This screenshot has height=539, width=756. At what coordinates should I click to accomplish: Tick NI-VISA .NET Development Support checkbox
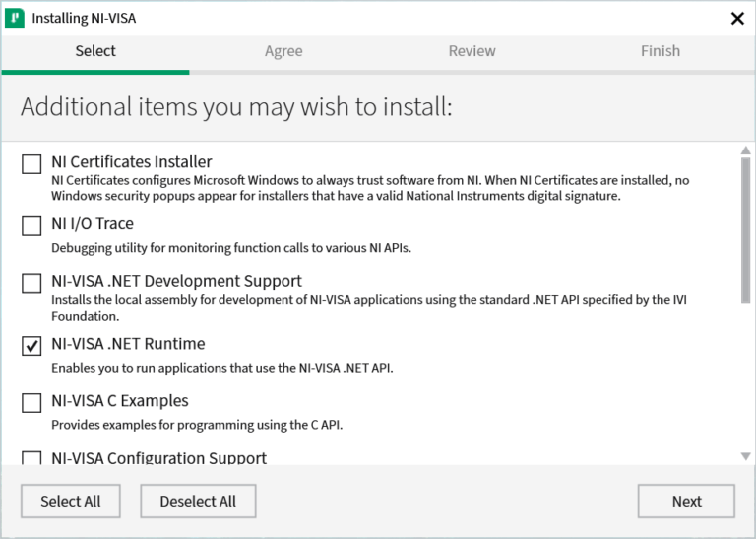pyautogui.click(x=31, y=283)
